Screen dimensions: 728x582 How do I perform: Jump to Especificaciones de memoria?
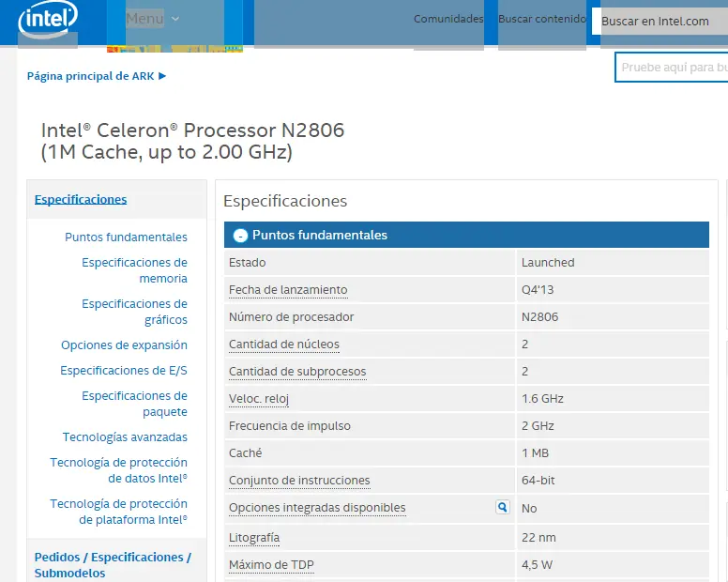point(134,270)
